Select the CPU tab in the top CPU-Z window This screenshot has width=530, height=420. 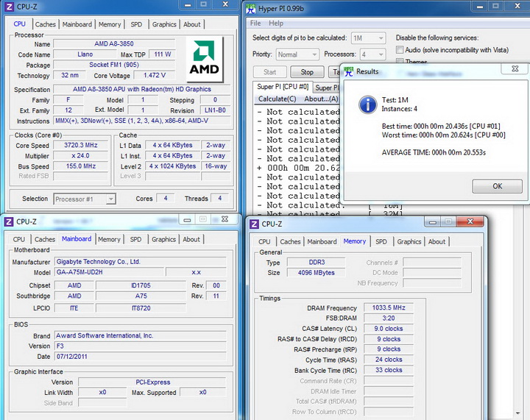tap(19, 24)
